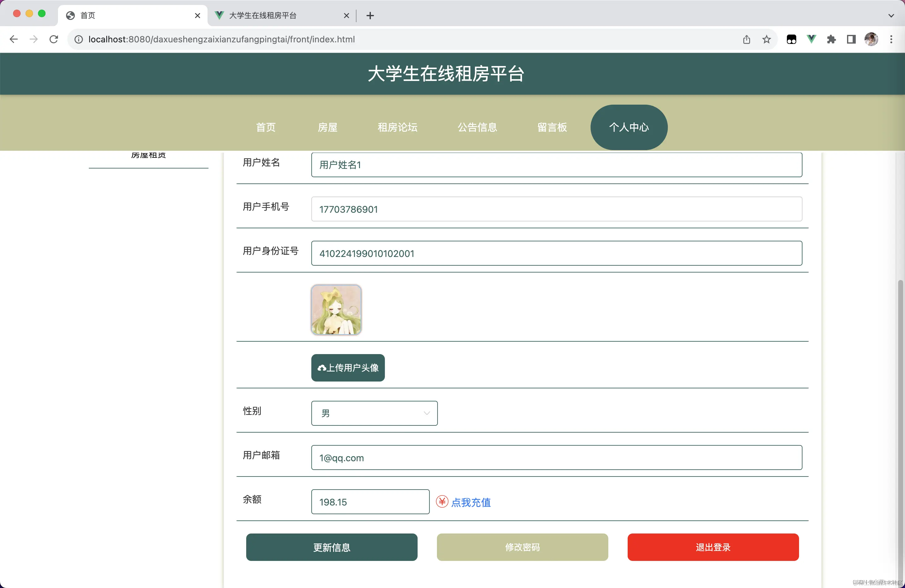The image size is (905, 588).
Task: Click the red ¥ recharge icon beside balance
Action: pos(442,502)
